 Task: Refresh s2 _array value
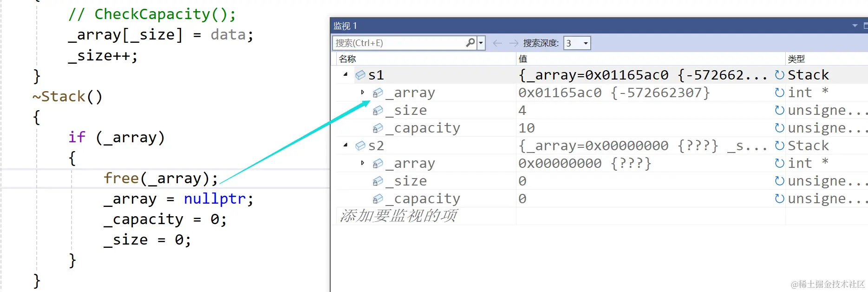779,163
